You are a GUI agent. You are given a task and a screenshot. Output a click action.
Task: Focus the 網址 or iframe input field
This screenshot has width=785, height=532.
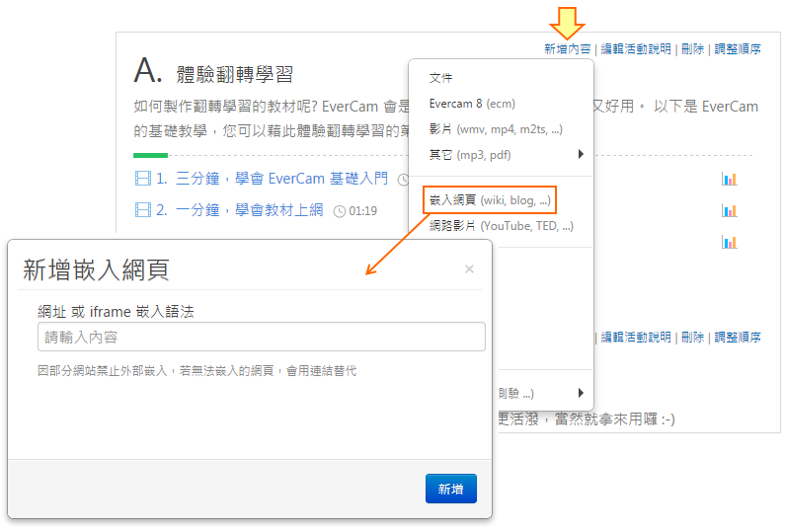[x=261, y=337]
